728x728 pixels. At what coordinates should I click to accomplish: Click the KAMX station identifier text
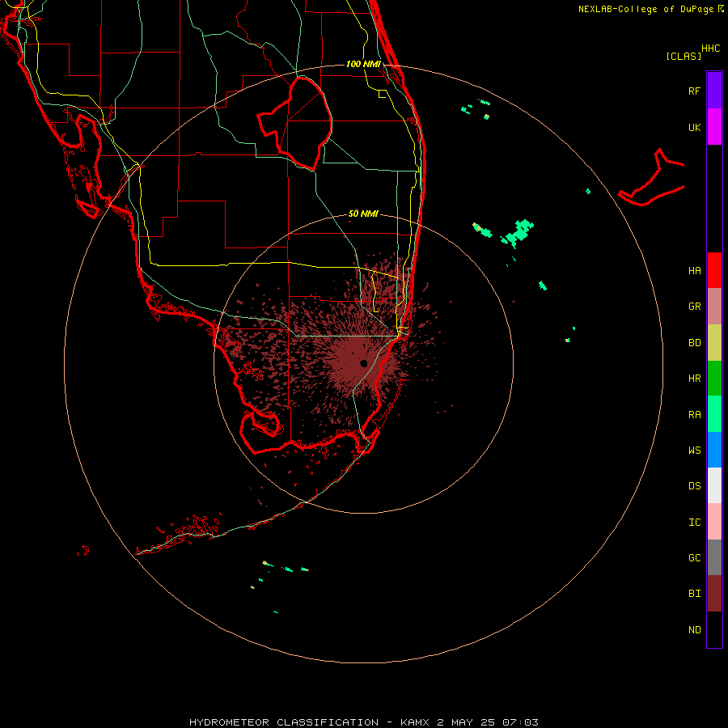[x=415, y=722]
